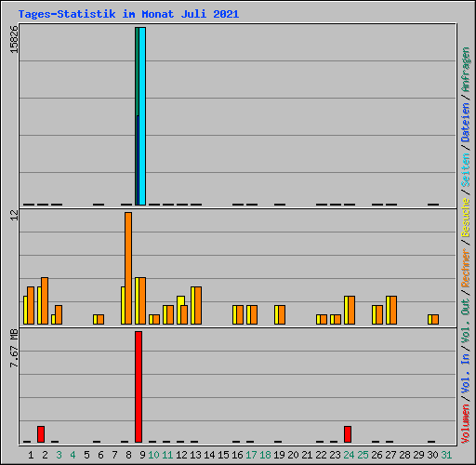Click the red Volumen bar on day 24
Viewport: 476px width, 465px height.
[x=348, y=434]
